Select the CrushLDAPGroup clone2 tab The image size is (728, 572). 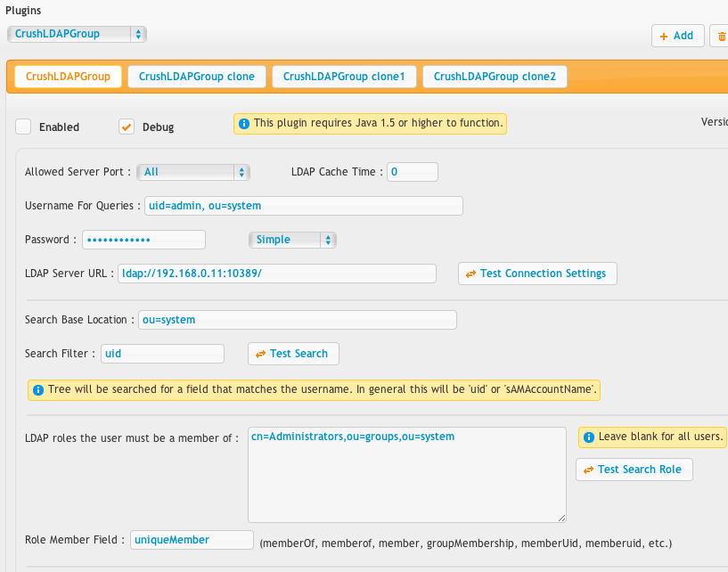[495, 77]
